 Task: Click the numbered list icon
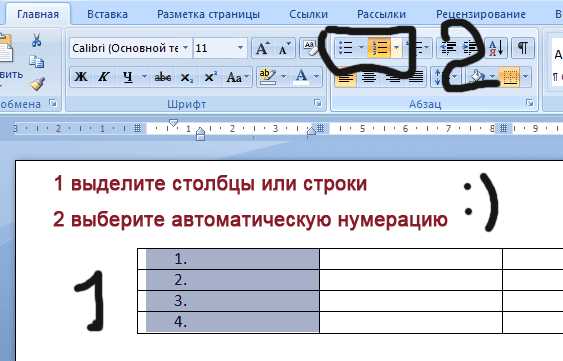click(379, 48)
